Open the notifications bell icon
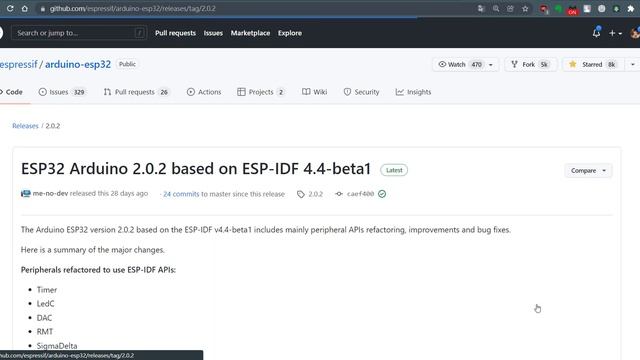This screenshot has height=360, width=640. (596, 33)
